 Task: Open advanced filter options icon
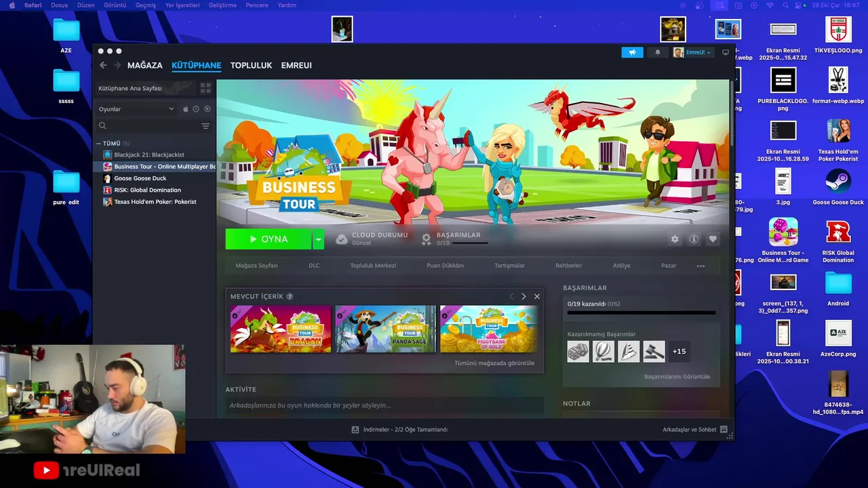pyautogui.click(x=205, y=126)
